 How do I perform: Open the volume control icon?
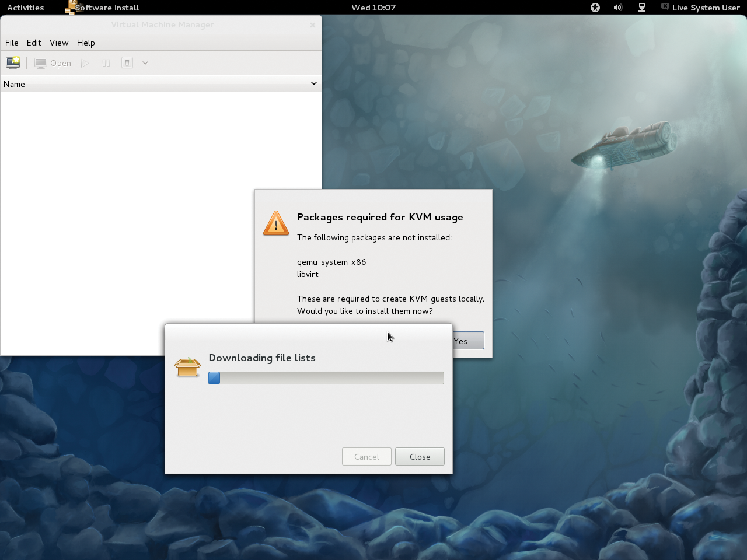[617, 8]
